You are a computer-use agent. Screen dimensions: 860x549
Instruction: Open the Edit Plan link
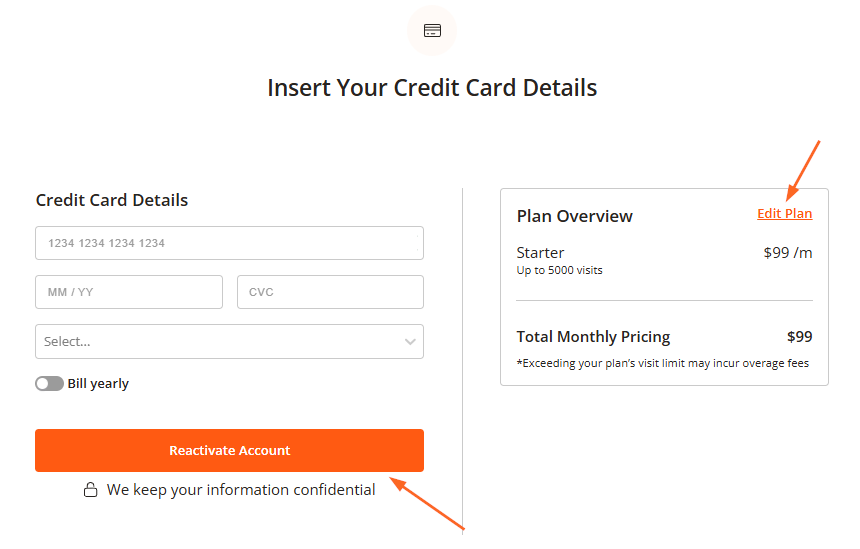pos(784,213)
